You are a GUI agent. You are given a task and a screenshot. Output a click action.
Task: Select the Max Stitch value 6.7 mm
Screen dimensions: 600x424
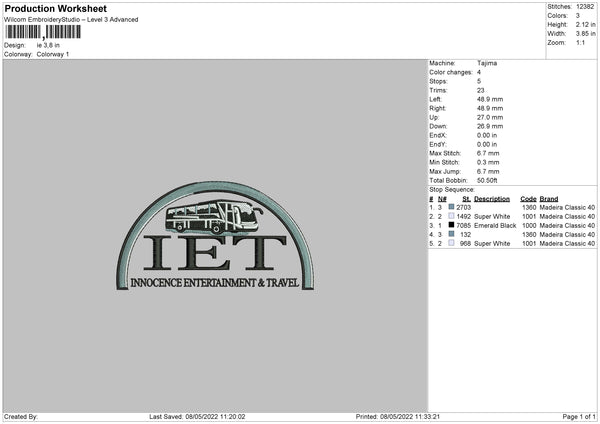(x=488, y=153)
